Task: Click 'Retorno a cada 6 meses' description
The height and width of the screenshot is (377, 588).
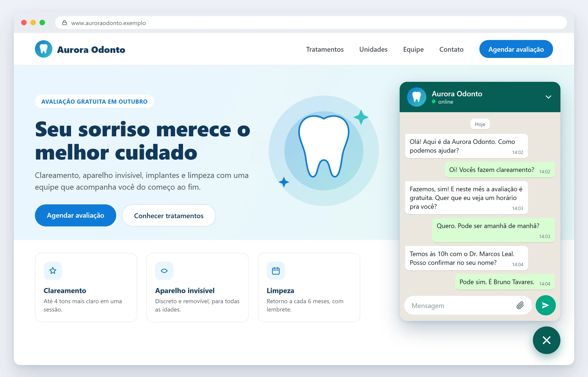Action: tap(305, 305)
